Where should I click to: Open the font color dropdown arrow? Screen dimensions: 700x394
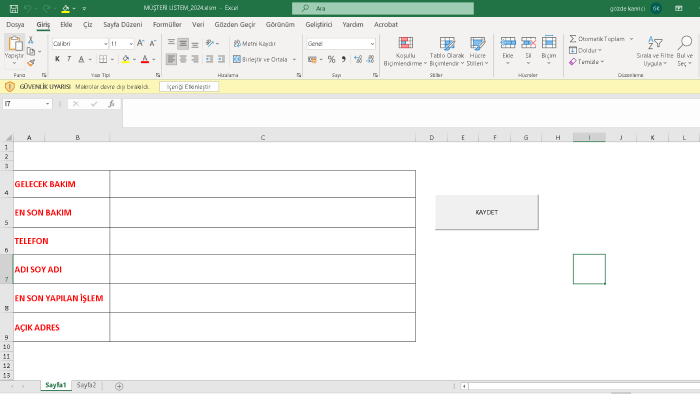pyautogui.click(x=154, y=59)
